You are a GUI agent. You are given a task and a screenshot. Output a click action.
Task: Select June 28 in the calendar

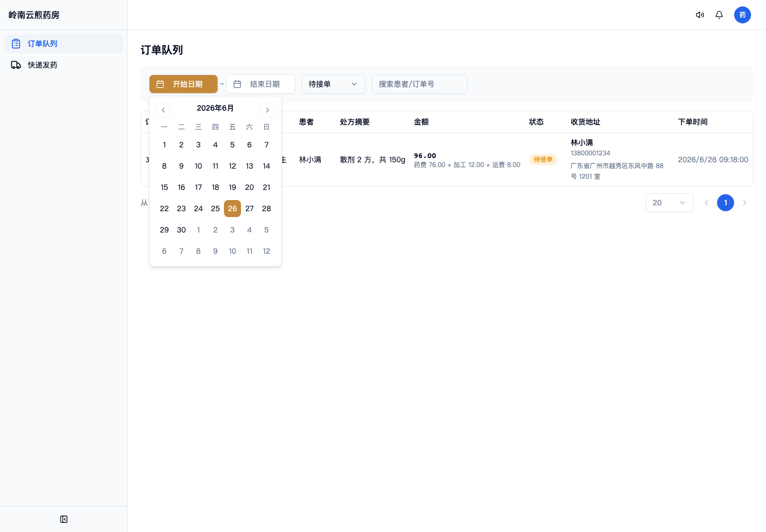(x=267, y=209)
